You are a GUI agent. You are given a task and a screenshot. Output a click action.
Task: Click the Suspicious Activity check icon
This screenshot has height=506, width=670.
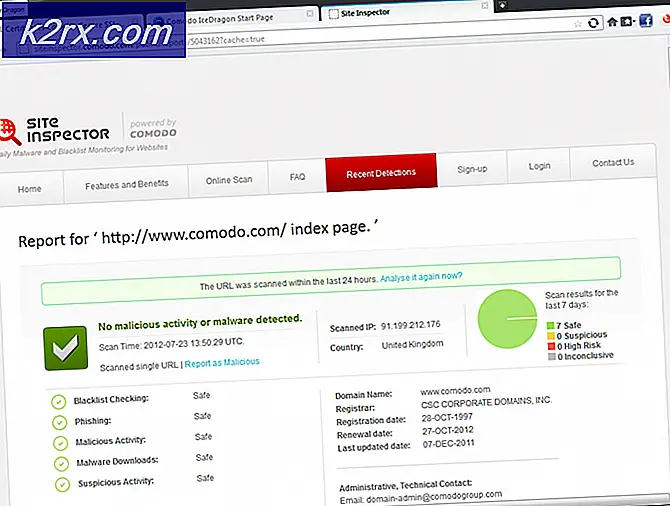(62, 484)
